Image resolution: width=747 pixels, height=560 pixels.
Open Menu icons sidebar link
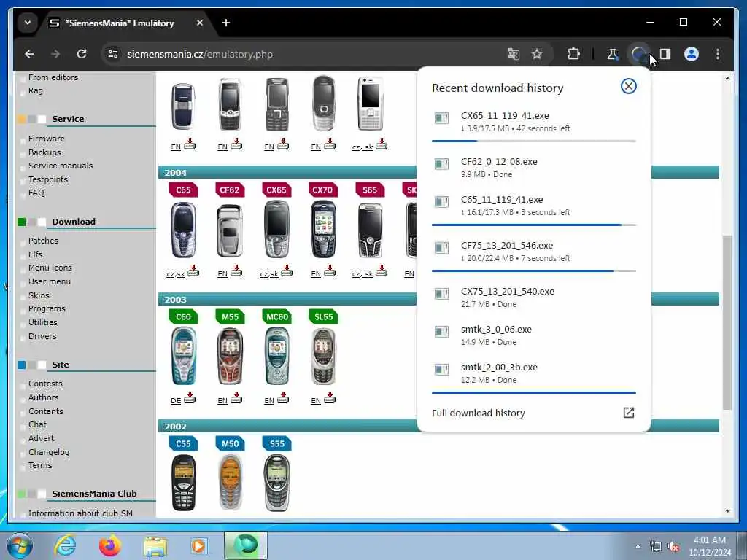(50, 268)
